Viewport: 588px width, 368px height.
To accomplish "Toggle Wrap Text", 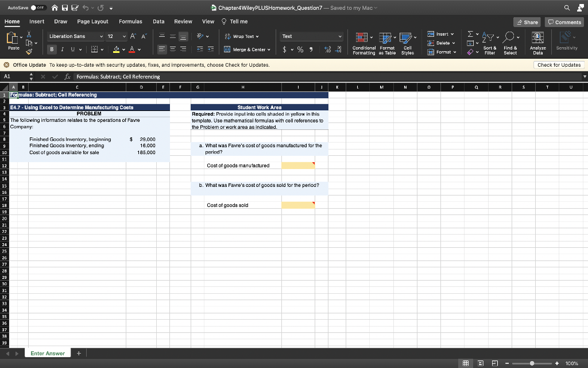I will [x=242, y=36].
